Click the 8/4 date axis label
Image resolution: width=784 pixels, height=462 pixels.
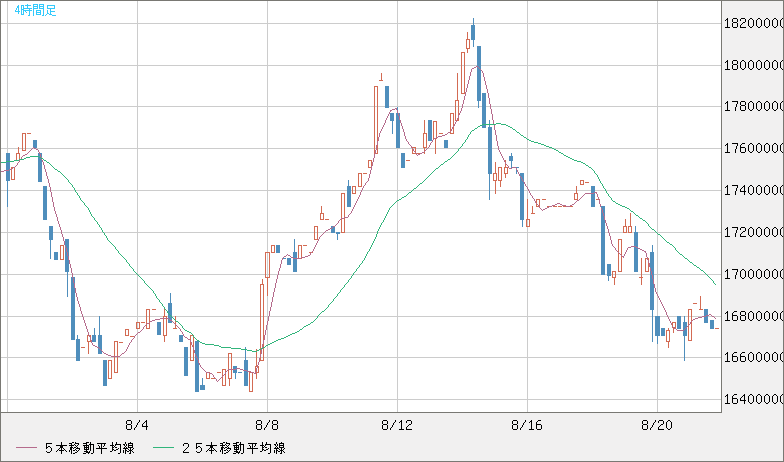click(137, 426)
